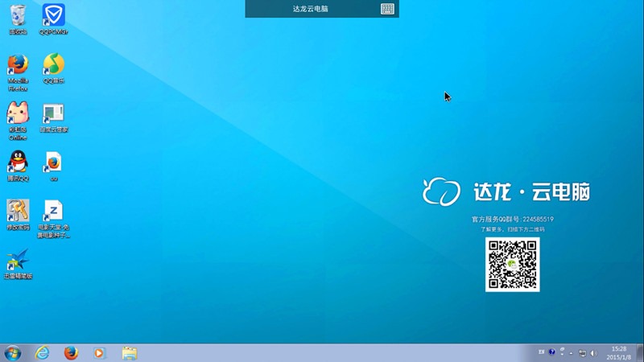Click the EN language indicator in tray

point(541,352)
